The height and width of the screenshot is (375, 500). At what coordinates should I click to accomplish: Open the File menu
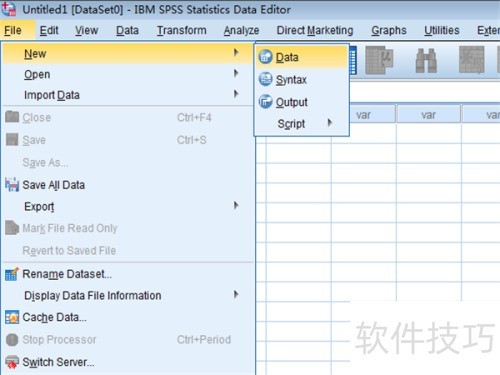coord(13,30)
